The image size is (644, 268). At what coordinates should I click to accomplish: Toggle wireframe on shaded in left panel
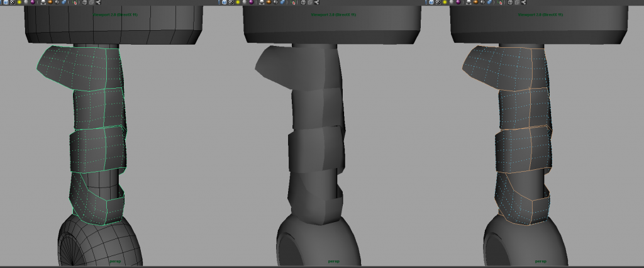(6, 2)
